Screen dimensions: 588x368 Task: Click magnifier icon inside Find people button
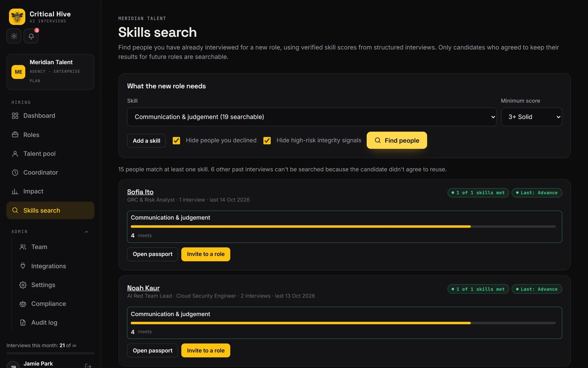377,140
